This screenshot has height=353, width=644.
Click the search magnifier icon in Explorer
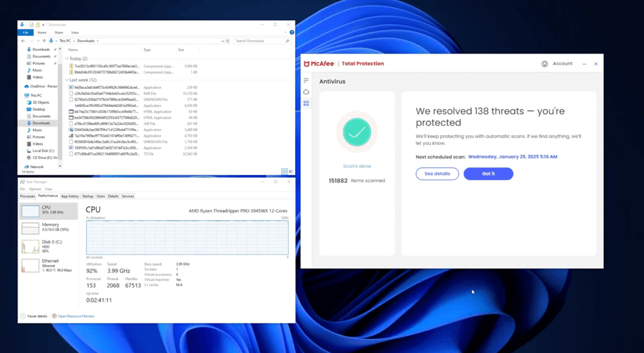(x=287, y=41)
